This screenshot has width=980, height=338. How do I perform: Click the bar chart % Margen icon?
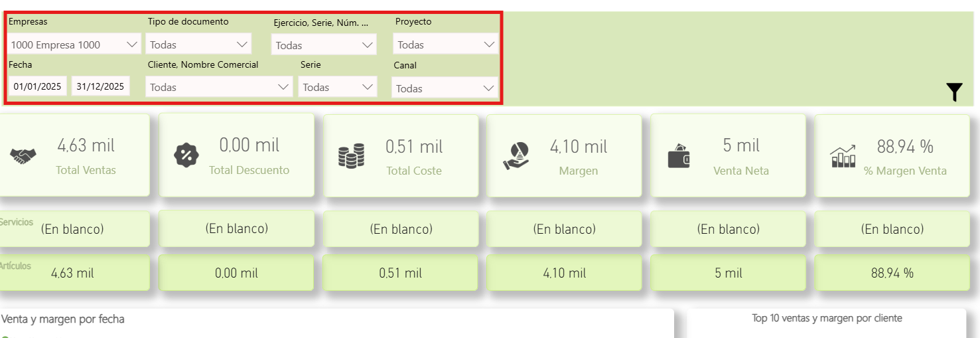tap(843, 156)
